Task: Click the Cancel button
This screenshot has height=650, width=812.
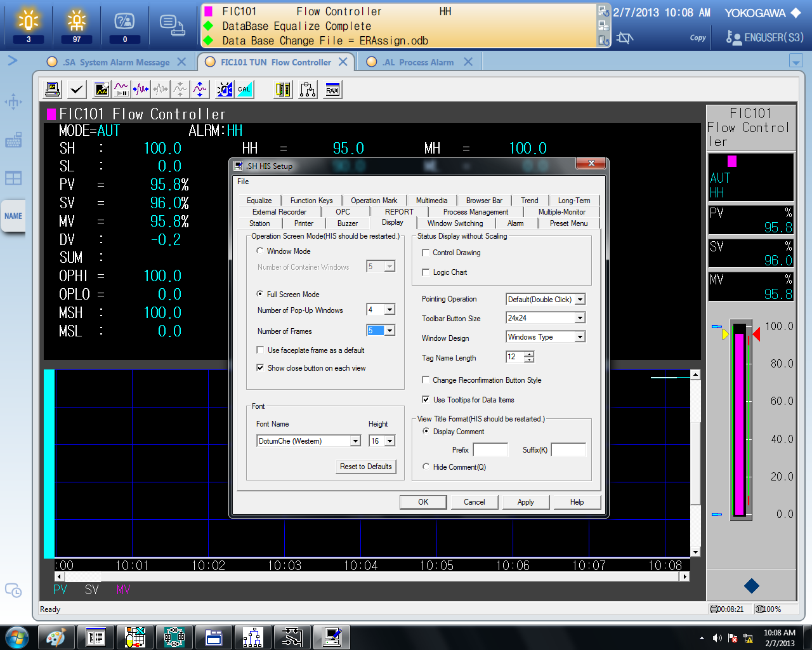Action: 475,502
